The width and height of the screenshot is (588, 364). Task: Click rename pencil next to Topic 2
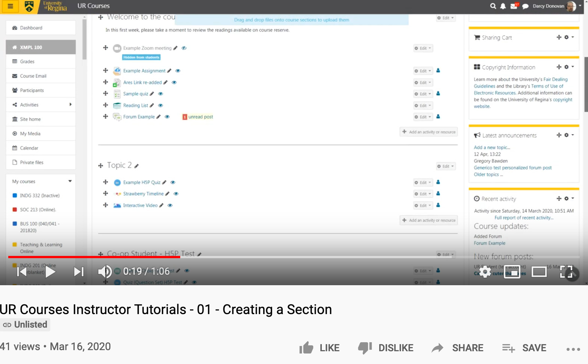[x=137, y=166]
